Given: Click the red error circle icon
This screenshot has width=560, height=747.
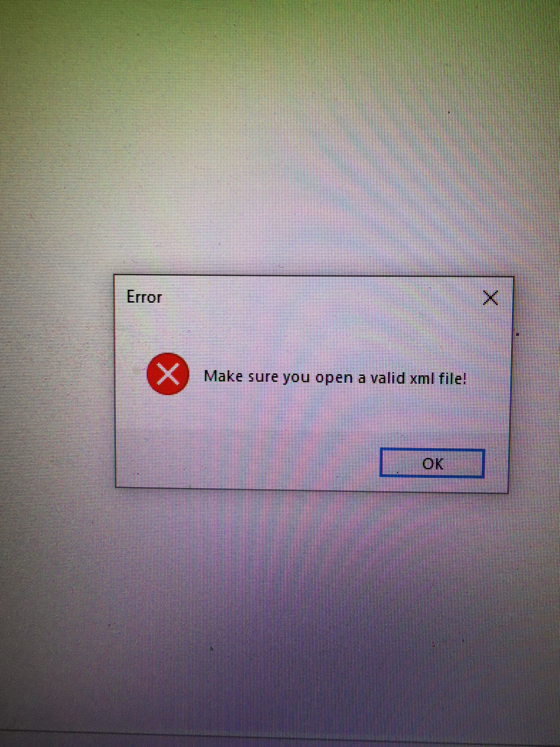Looking at the screenshot, I should tap(168, 374).
